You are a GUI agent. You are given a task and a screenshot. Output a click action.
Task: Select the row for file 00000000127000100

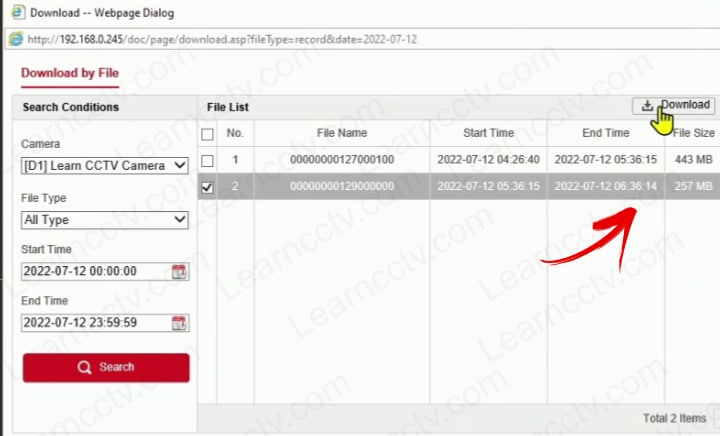point(341,160)
